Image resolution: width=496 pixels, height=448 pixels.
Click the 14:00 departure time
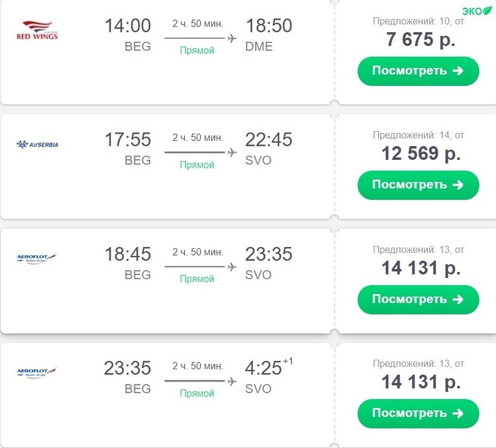[128, 26]
